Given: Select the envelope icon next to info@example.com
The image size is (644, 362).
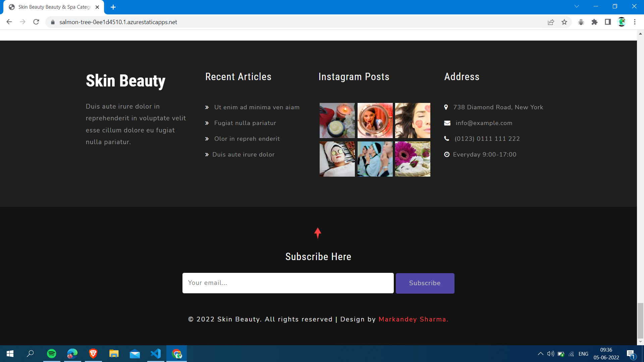Looking at the screenshot, I should 447,123.
